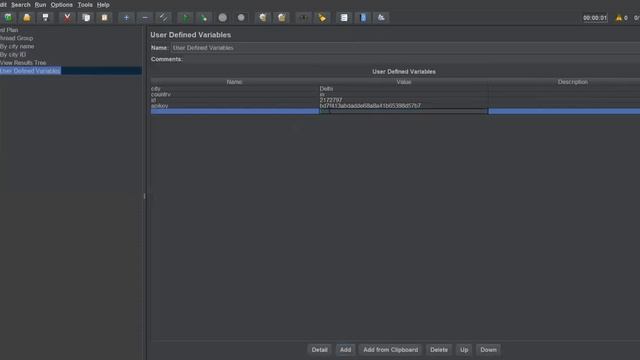Click the blue Help toolbar icon
Screen dimensions: 640x360
363,18
